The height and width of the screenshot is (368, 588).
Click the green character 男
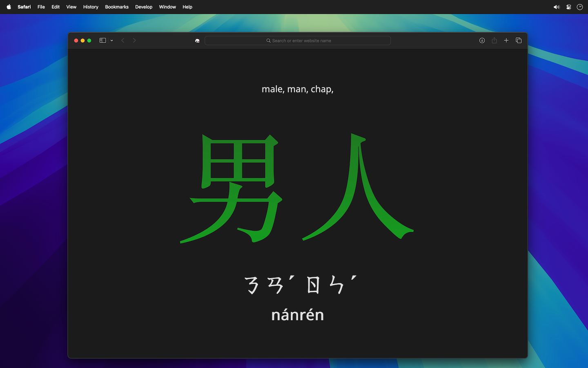point(231,188)
